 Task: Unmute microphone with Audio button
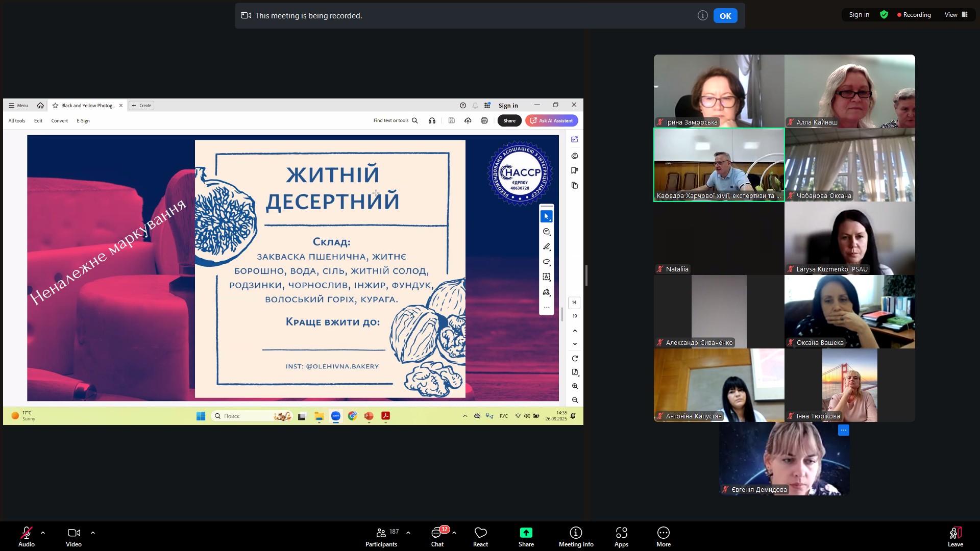click(x=26, y=533)
